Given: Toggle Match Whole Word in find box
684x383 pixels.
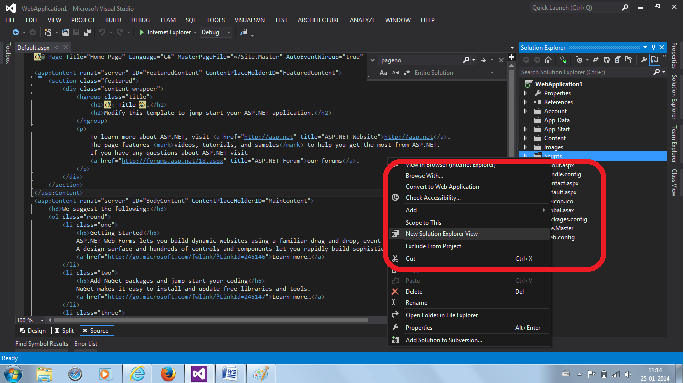Looking at the screenshot, I should pos(395,73).
